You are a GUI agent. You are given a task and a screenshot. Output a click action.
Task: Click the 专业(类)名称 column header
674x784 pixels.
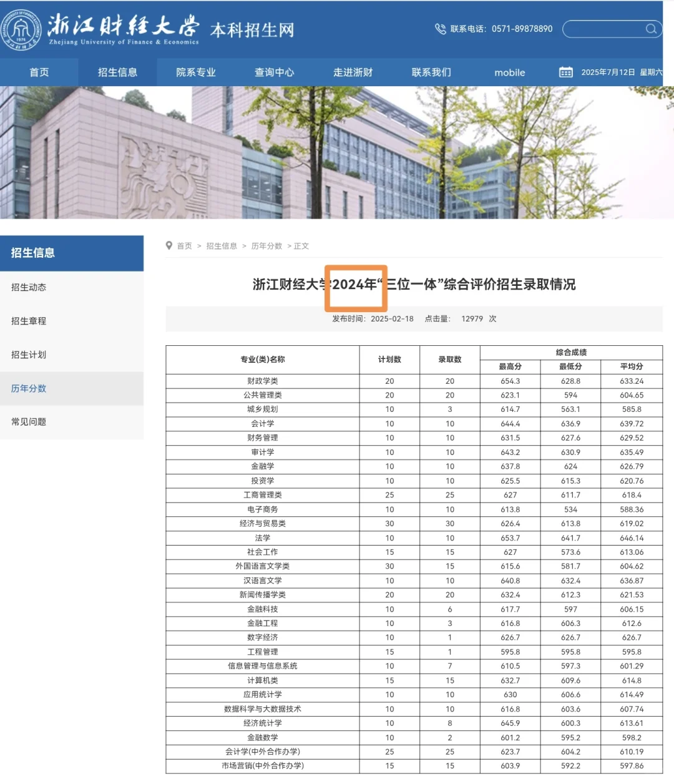point(263,360)
